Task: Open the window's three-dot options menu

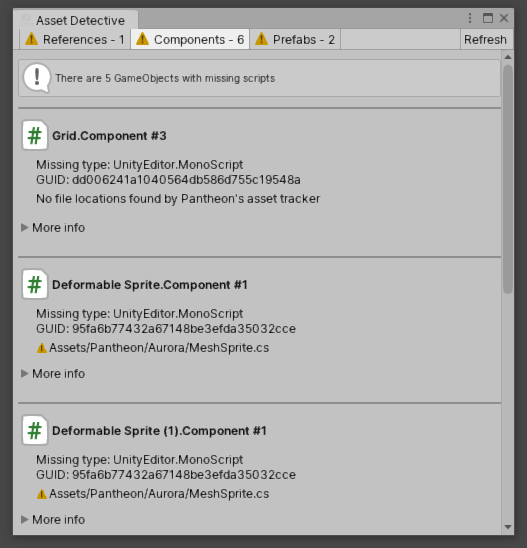Action: [x=470, y=18]
